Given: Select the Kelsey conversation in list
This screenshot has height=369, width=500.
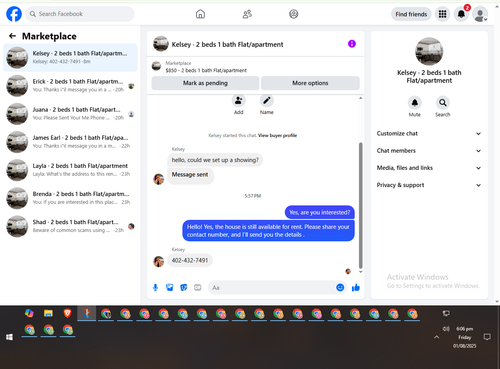Looking at the screenshot, I should [x=70, y=57].
